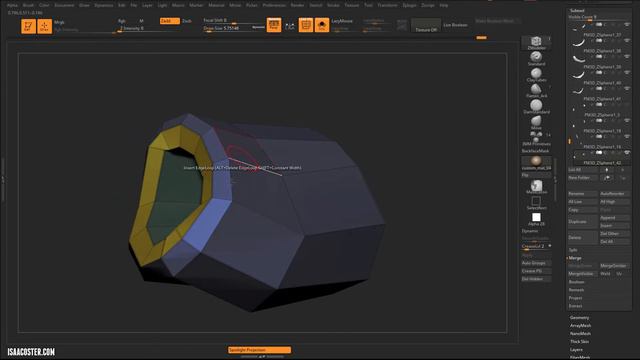Click the Texture Off slot
The height and width of the screenshot is (360, 640).
(x=426, y=25)
